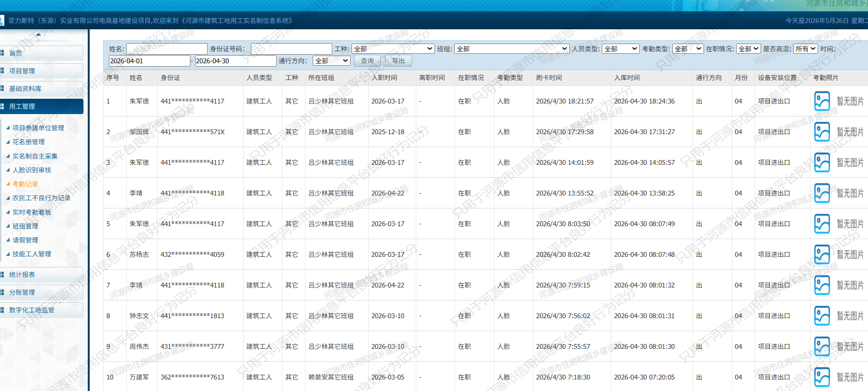This screenshot has height=391, width=868.
Task: Click ID 432************4059
Action: pyautogui.click(x=192, y=254)
